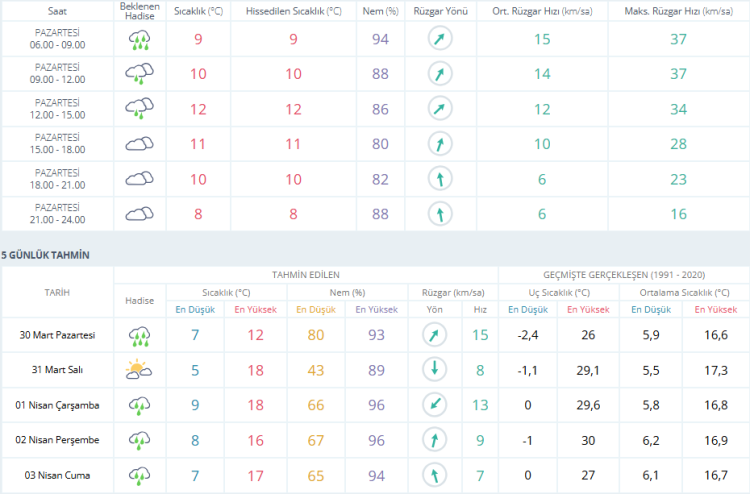Click the TAHMİN EDİLEN section header
Image resolution: width=750 pixels, height=494 pixels.
(306, 274)
